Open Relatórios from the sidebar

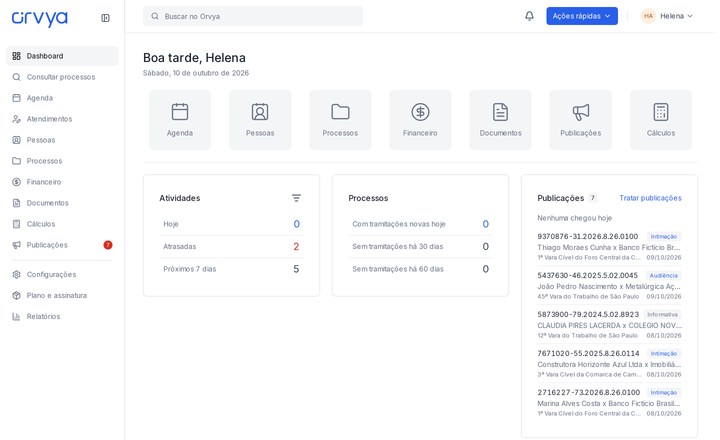62,316
